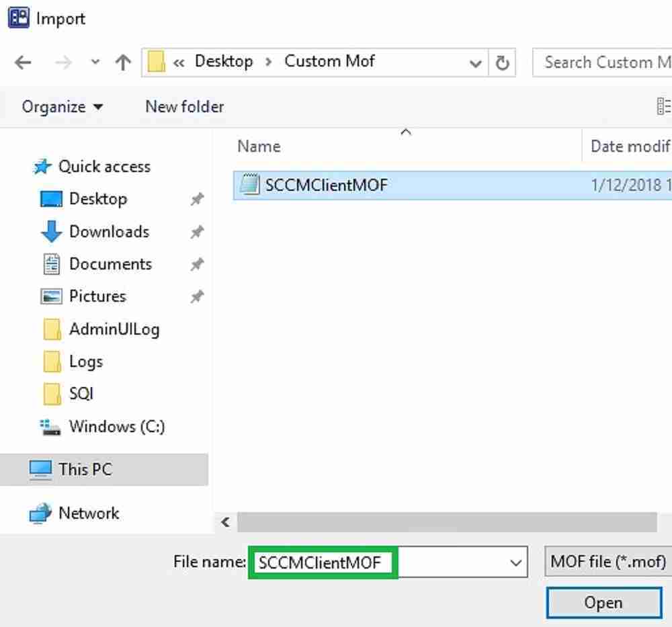Click the pin icon next to Pictures
Viewport: 672px width, 627px height.
[x=197, y=296]
